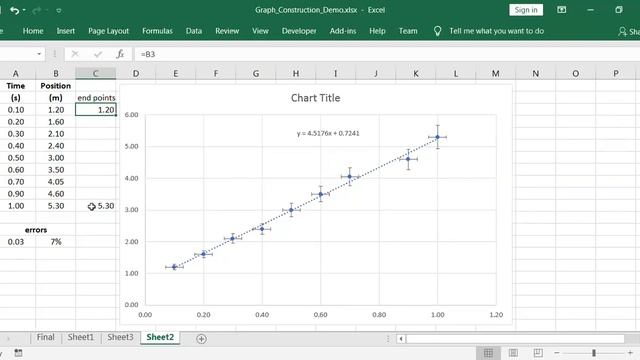640x360 pixels.
Task: Click the 6.00 vertical axis label
Action: (x=131, y=115)
